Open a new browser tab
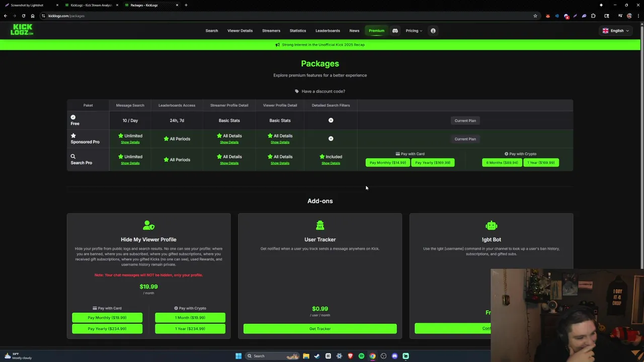This screenshot has height=362, width=644. point(186,5)
